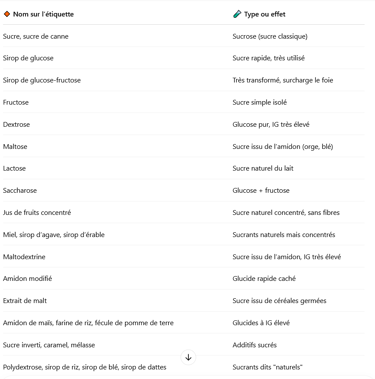375x379 pixels.
Task: Select "Sucre naturel du lait" description
Action: pos(263,168)
